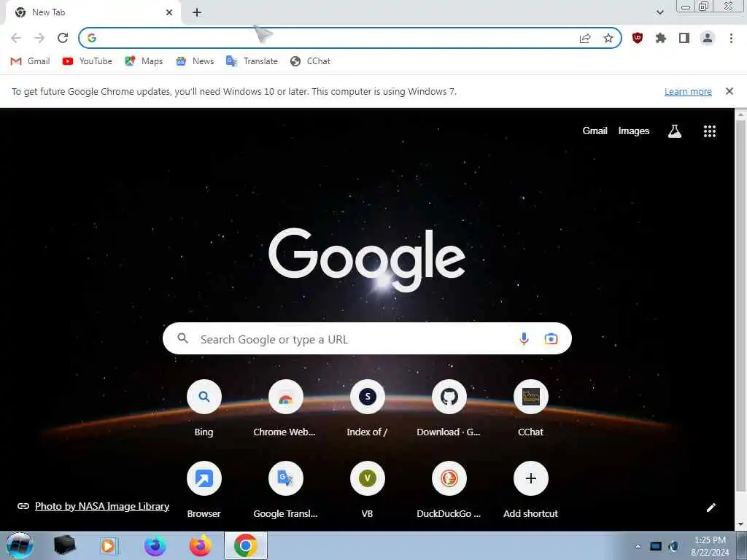The height and width of the screenshot is (560, 747).
Task: Select the New Tab tab
Action: pyautogui.click(x=93, y=12)
